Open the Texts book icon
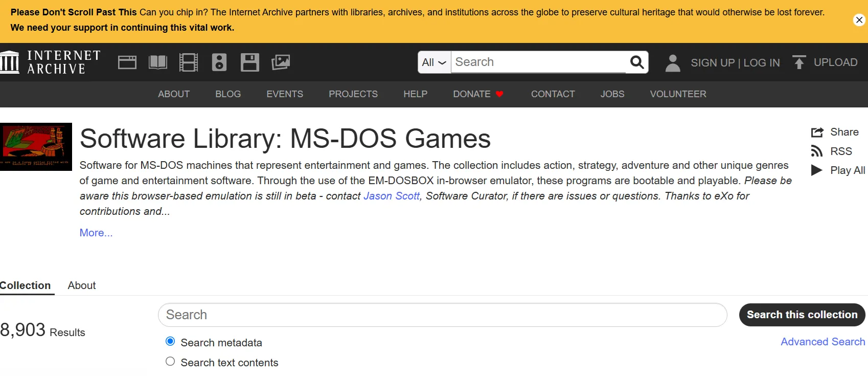The image size is (868, 376). point(158,62)
